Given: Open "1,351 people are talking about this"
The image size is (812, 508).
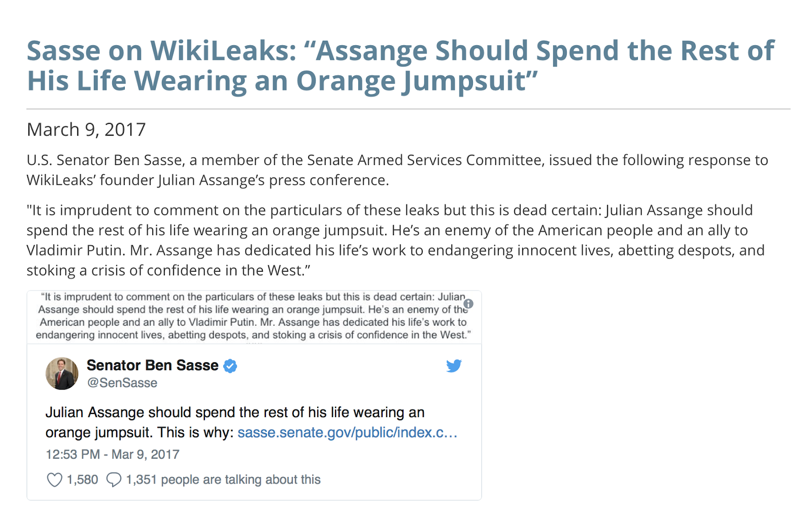Looking at the screenshot, I should [x=223, y=480].
